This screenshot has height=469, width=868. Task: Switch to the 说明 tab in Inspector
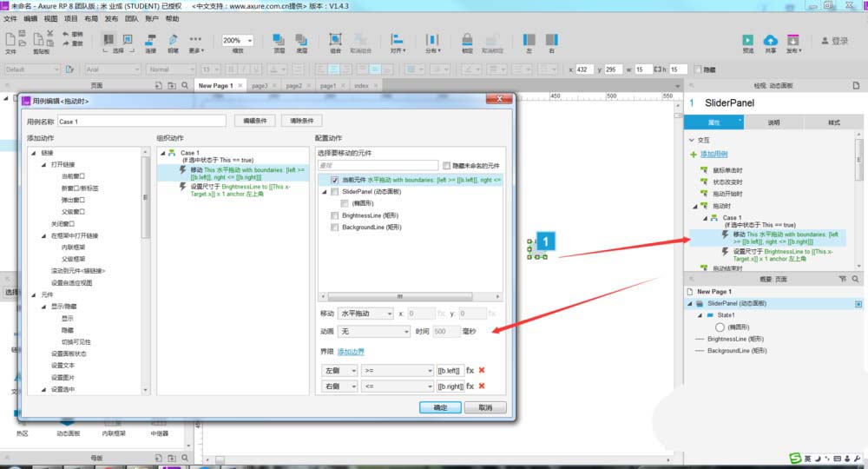pos(774,122)
